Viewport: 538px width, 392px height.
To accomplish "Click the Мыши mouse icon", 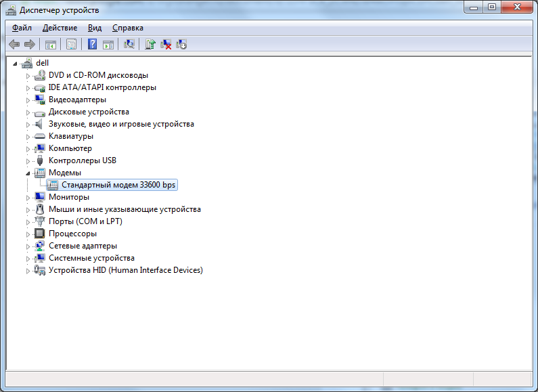I will [40, 209].
